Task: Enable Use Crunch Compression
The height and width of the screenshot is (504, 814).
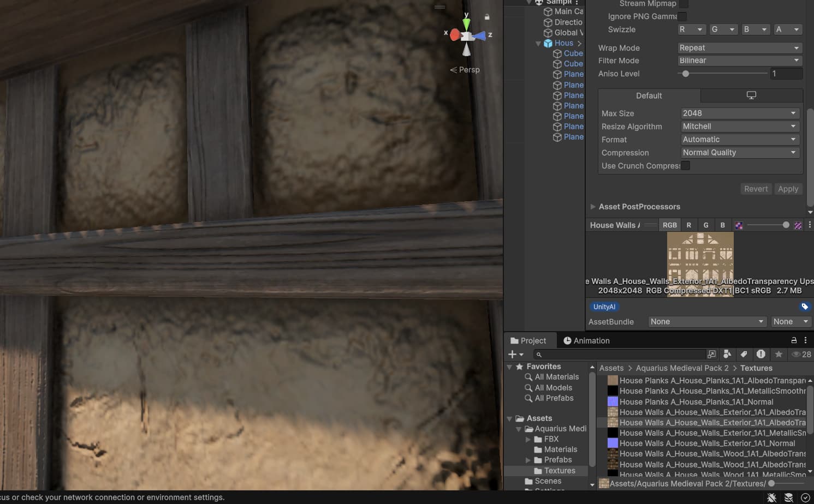Action: 685,165
